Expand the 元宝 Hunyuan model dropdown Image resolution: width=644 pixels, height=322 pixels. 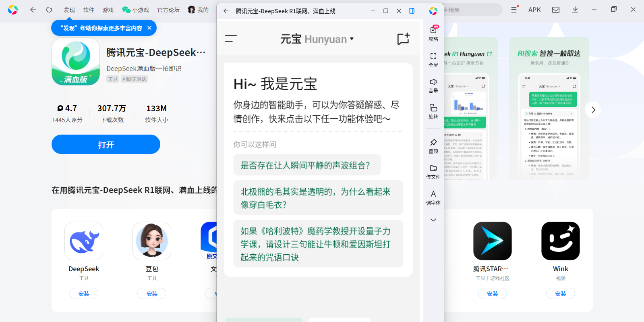click(x=317, y=39)
